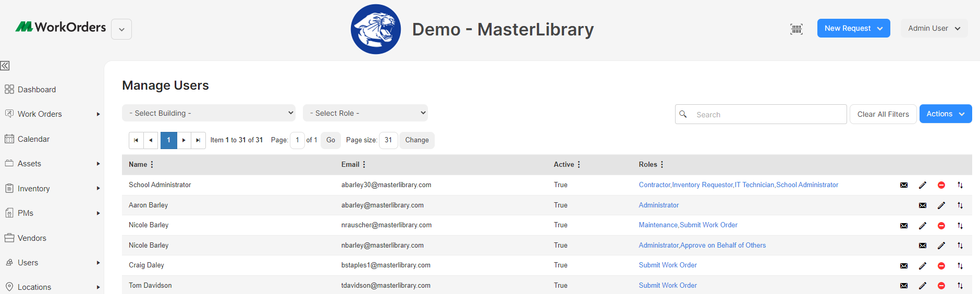Edit Craig Daley with pencil icon
The height and width of the screenshot is (294, 980).
pyautogui.click(x=923, y=266)
